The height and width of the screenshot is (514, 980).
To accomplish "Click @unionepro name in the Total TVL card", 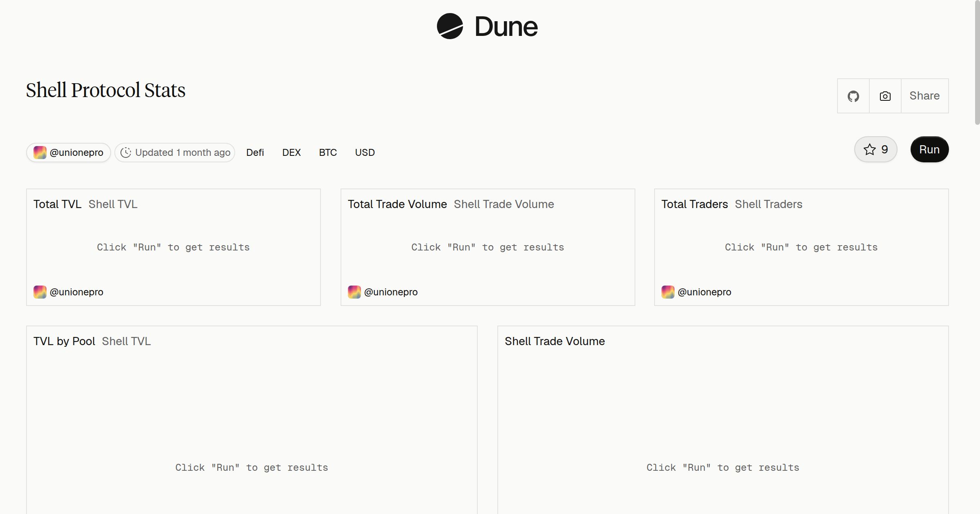I will [76, 292].
